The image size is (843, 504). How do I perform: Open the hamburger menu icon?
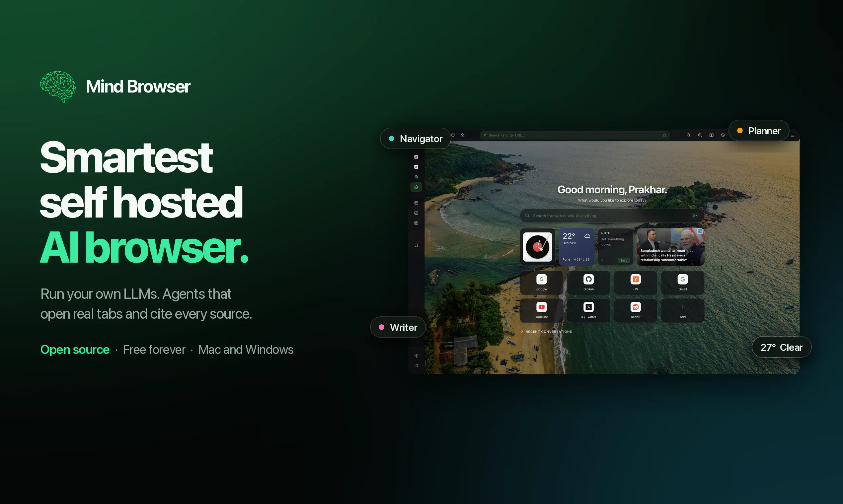[792, 135]
